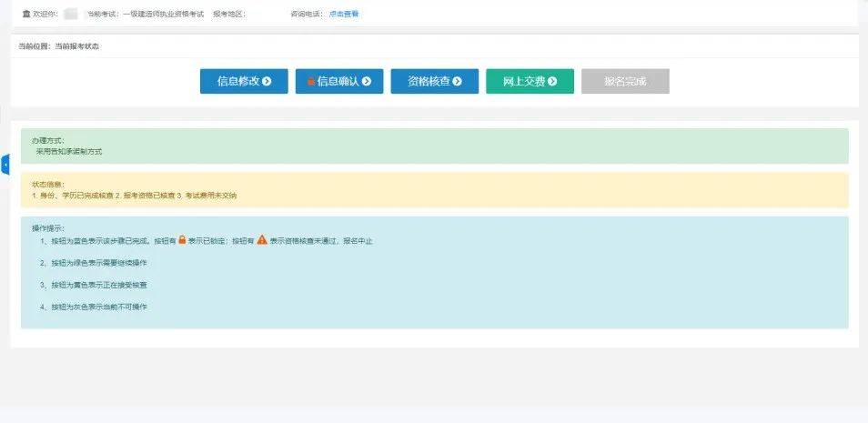The image size is (868, 423).
Task: Click the tip 按钮为黄色表示正在接受核查
Action: coord(94,285)
